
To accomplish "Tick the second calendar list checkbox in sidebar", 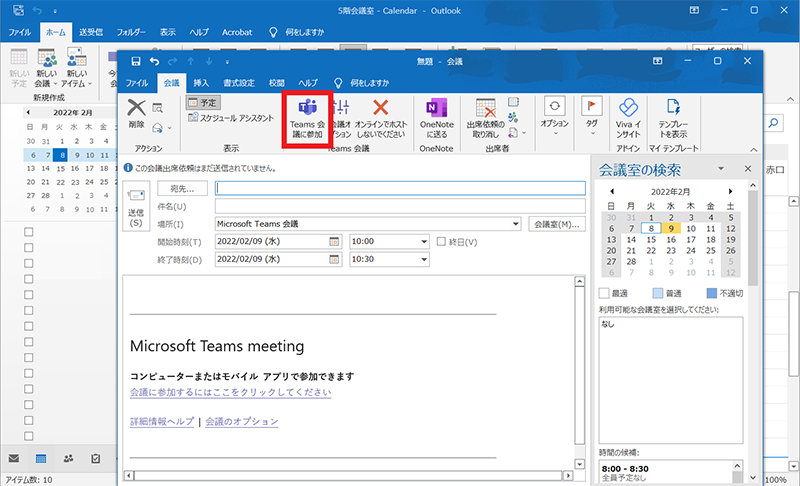I will click(x=29, y=247).
